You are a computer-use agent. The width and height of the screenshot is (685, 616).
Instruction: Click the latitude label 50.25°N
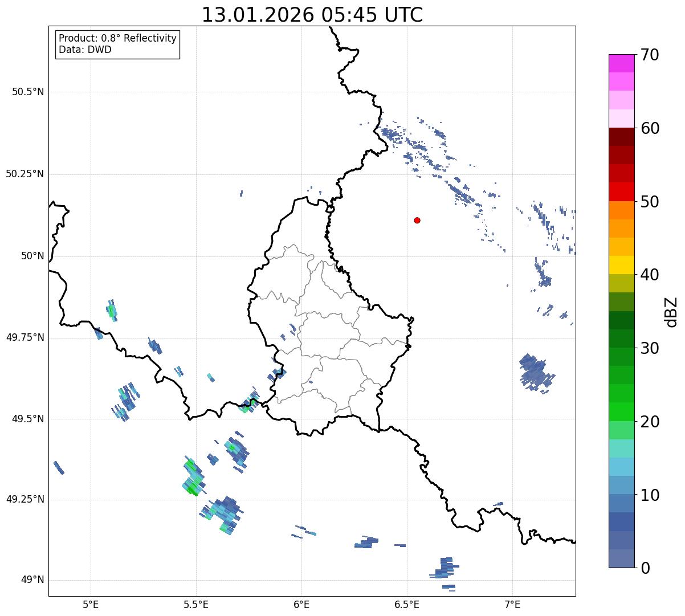click(x=25, y=174)
